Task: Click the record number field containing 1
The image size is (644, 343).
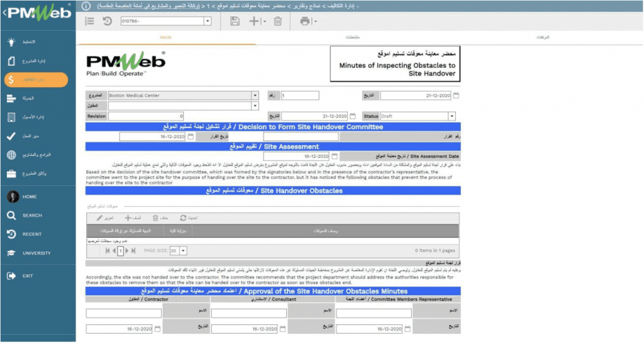Action: point(300,95)
